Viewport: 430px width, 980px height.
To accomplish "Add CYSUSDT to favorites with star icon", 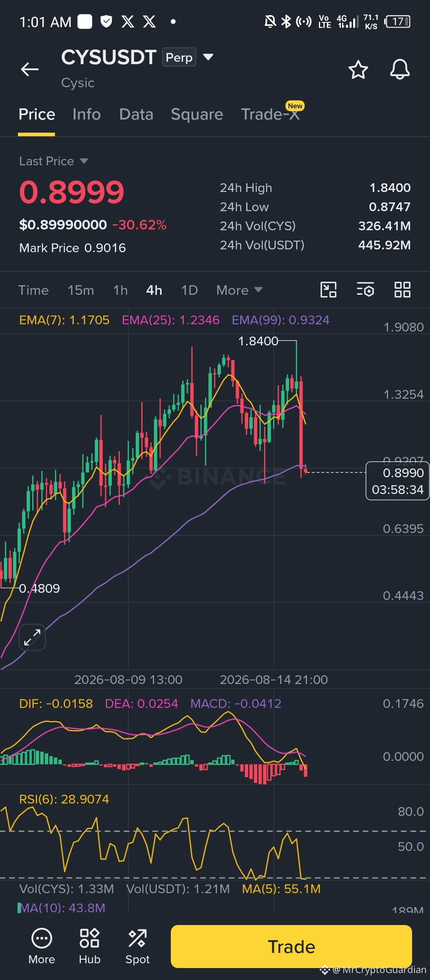I will (358, 70).
